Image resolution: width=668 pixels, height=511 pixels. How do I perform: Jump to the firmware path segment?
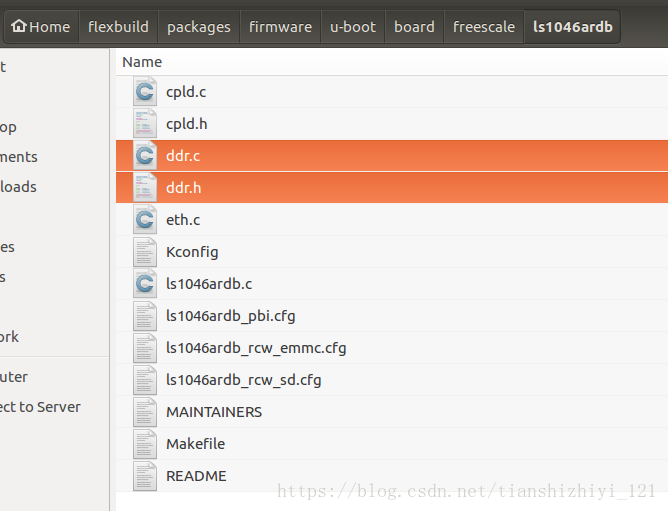(280, 27)
